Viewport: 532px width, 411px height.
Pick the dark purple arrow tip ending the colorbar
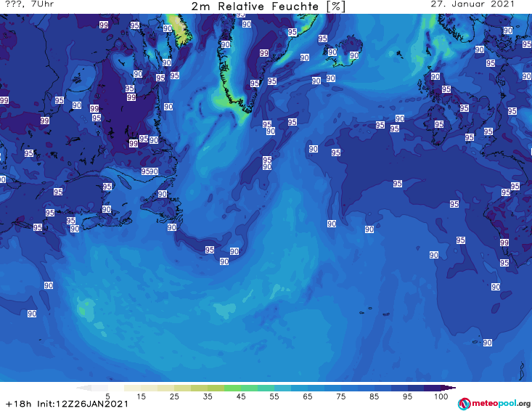449,388
